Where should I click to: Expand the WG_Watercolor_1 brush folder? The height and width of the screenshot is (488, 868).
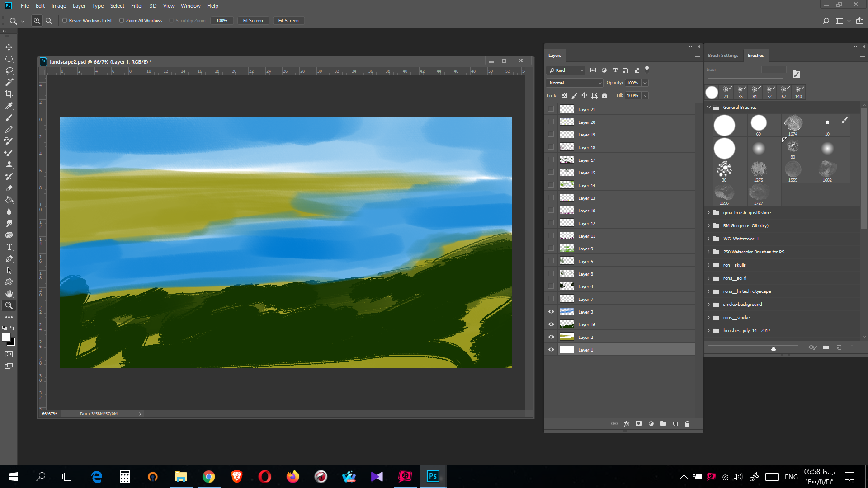709,239
